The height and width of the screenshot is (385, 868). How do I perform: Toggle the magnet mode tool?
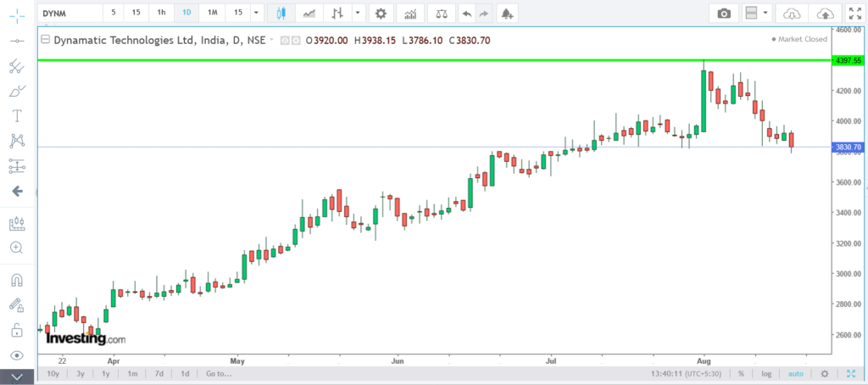click(x=16, y=279)
